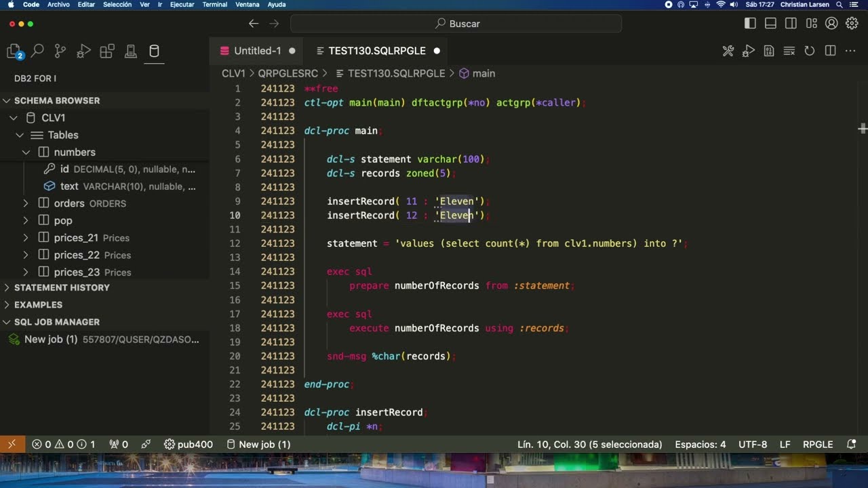Toggle the secondary sidebar layout icon
Viewport: 868px width, 488px height.
pyautogui.click(x=791, y=24)
